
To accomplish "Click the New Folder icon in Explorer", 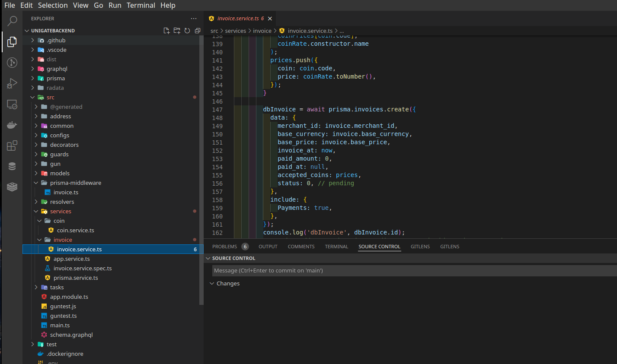I will (x=177, y=31).
